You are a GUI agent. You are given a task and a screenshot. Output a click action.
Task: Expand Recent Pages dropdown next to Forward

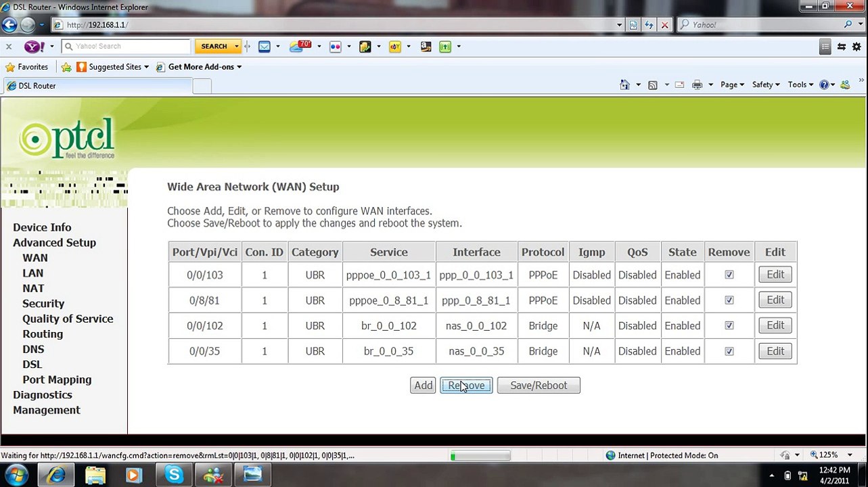coord(41,25)
